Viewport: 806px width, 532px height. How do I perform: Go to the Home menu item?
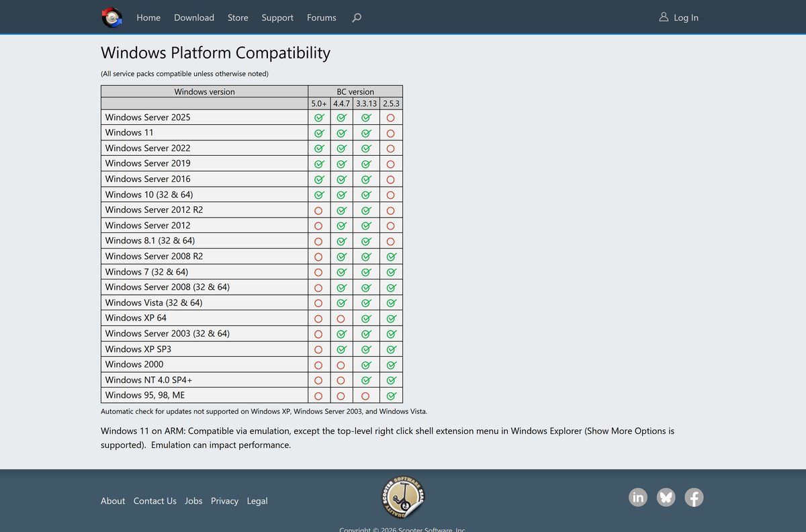148,17
